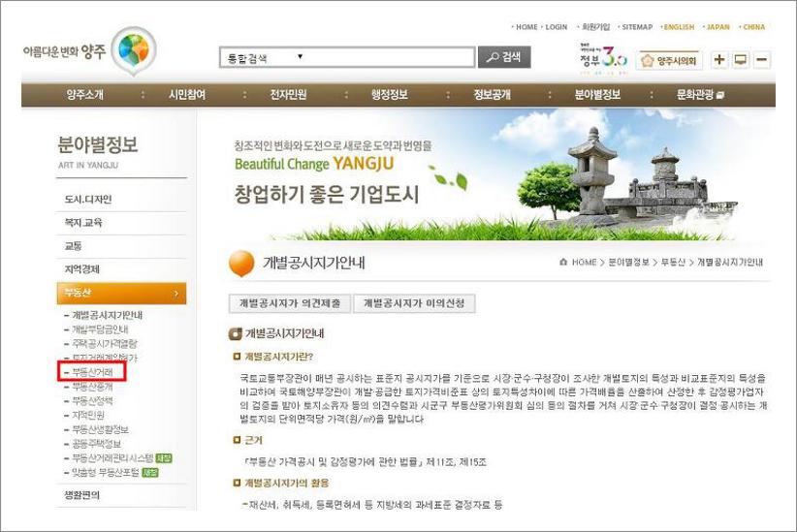The height and width of the screenshot is (532, 797).
Task: Switch to 개별공시지가 의견제출 tab
Action: click(290, 303)
